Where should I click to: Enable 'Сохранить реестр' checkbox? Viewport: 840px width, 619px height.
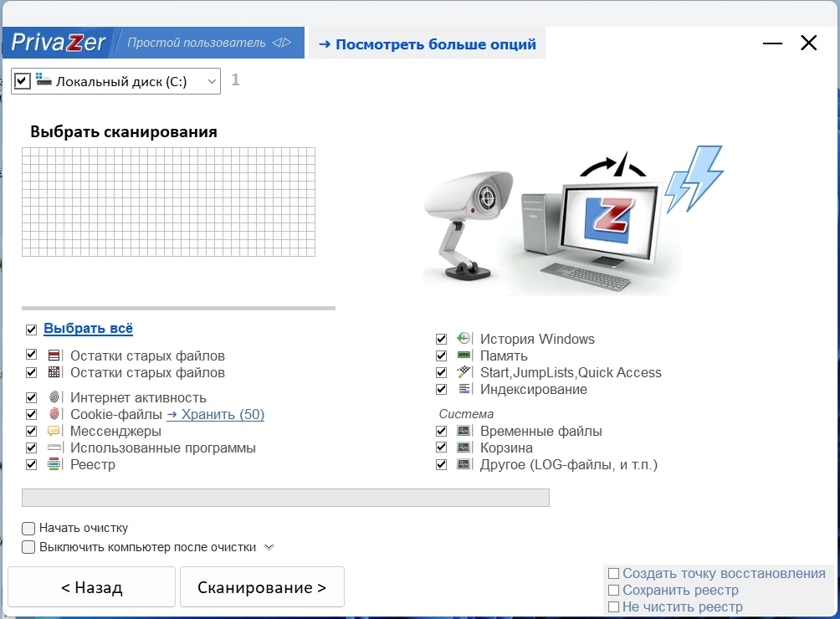[614, 590]
